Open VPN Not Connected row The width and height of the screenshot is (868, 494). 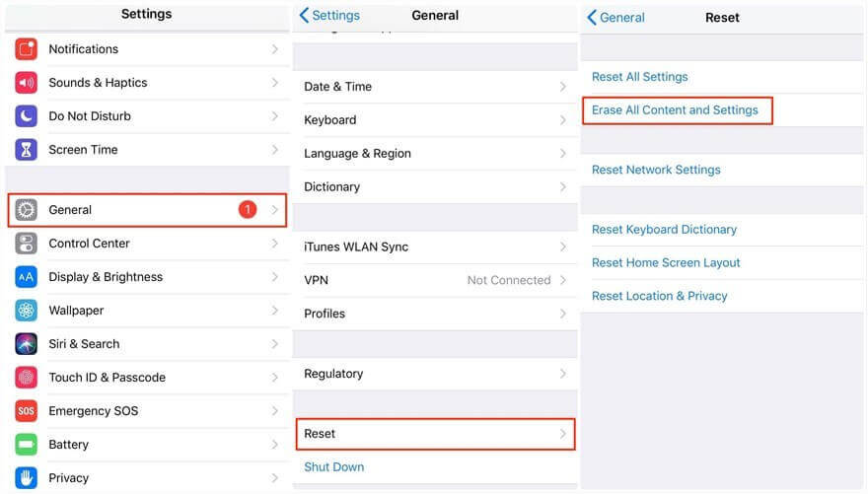(434, 280)
